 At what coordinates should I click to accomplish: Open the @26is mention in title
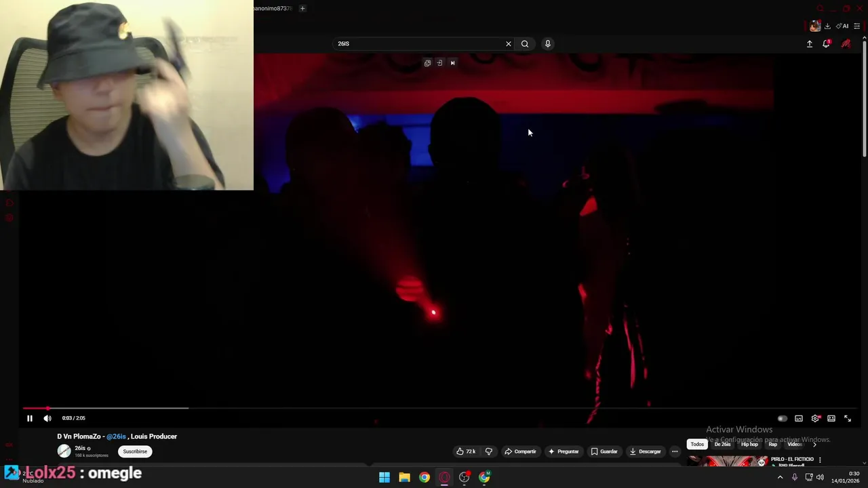click(x=116, y=436)
